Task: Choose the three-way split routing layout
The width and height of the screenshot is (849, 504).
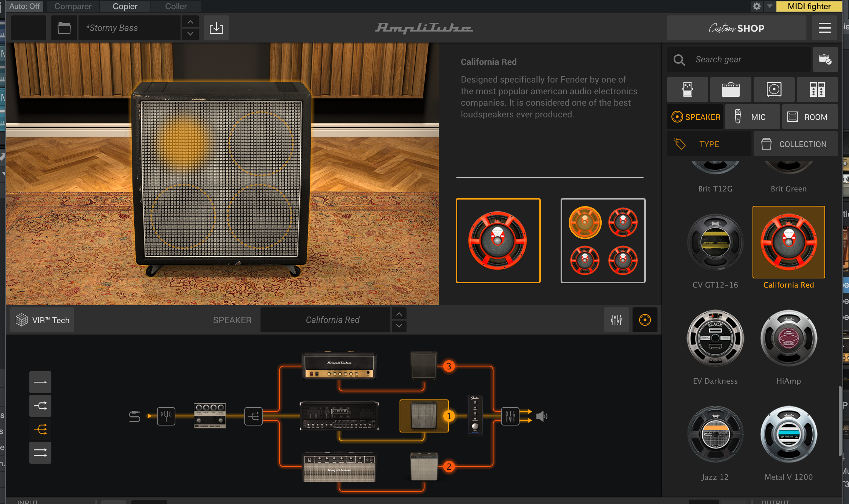Action: tap(40, 429)
